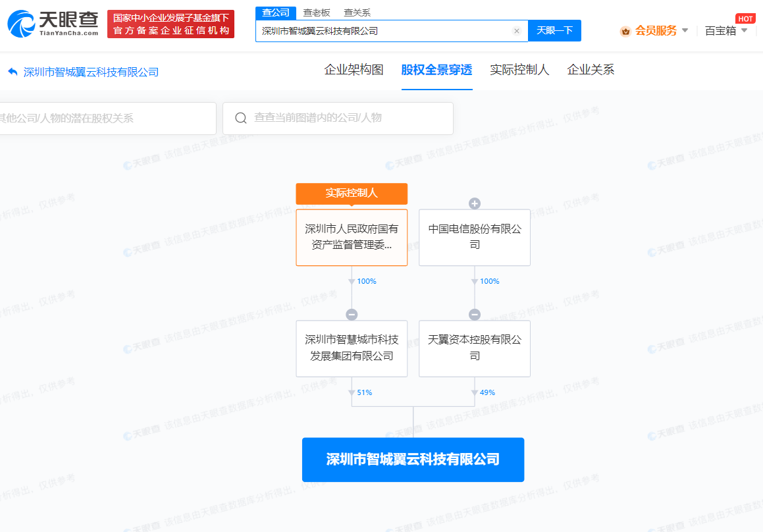Click the Tianyancha logo
This screenshot has height=532, width=763.
pos(53,24)
